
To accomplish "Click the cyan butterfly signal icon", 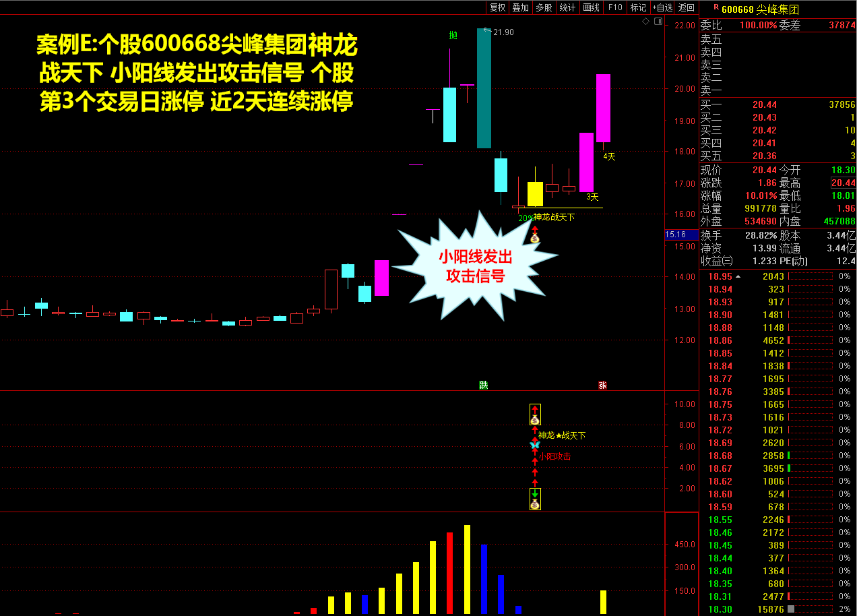I will coord(535,445).
